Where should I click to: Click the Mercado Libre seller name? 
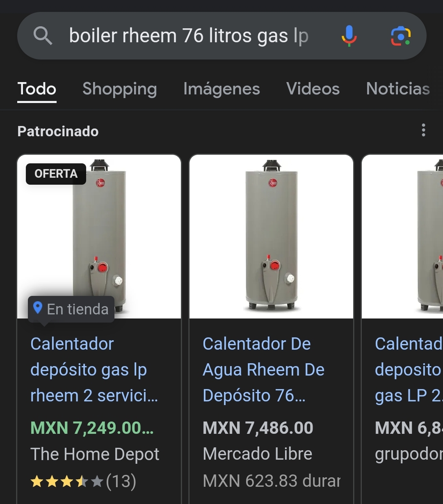[258, 454]
